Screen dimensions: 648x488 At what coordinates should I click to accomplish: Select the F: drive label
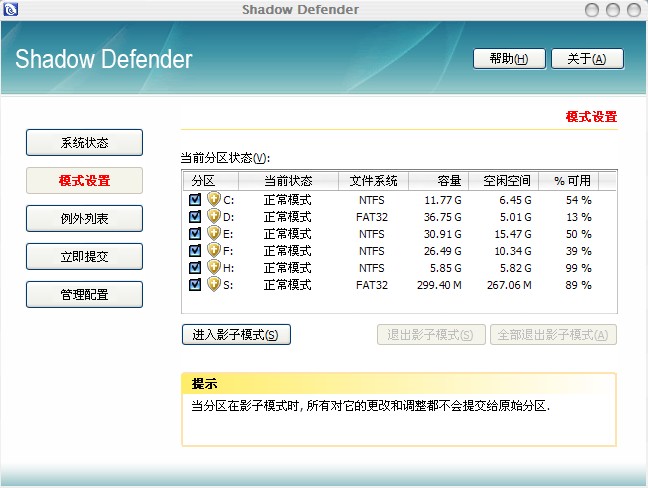point(228,251)
